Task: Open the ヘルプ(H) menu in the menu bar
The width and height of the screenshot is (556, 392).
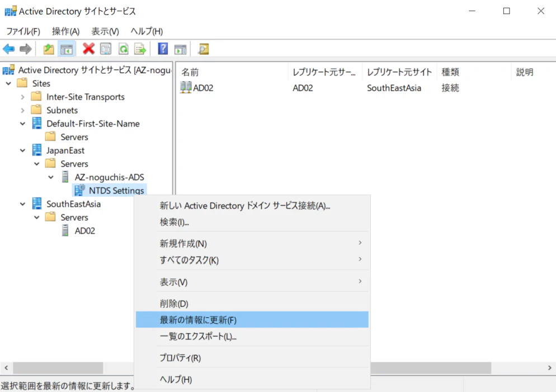Action: coord(147,31)
